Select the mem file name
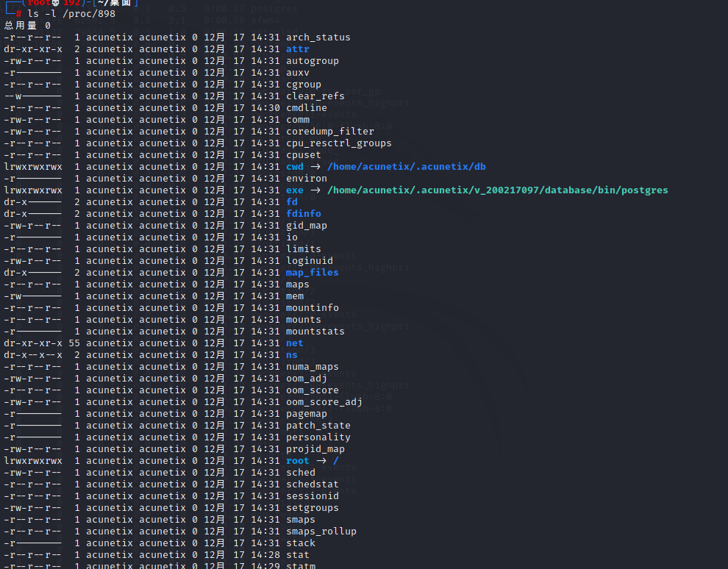Viewport: 728px width, 569px height. [294, 296]
